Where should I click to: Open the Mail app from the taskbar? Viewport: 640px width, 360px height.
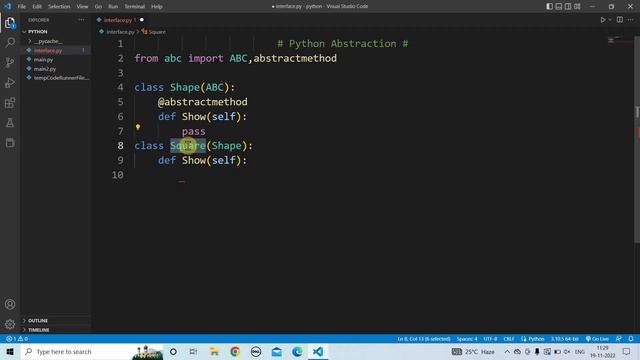pos(276,351)
